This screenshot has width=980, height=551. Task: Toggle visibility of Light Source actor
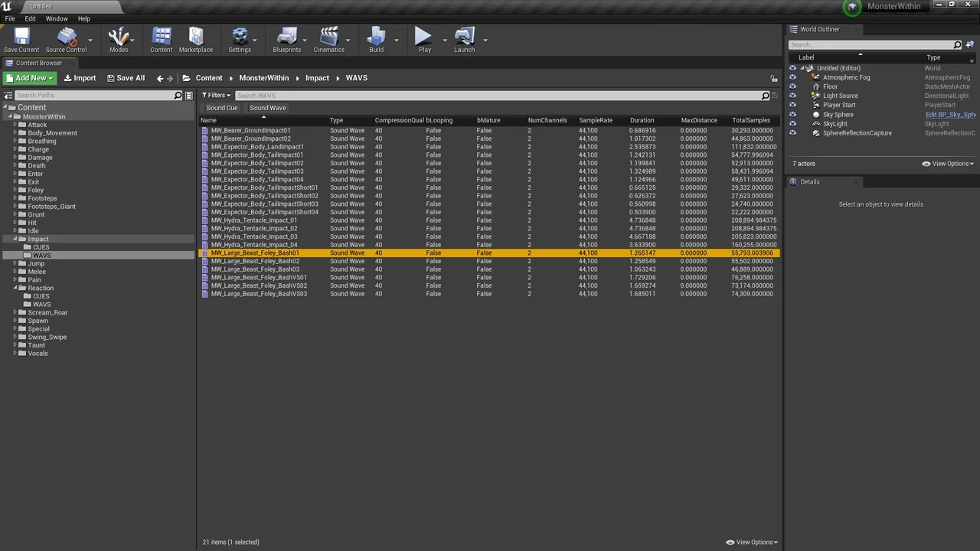point(792,96)
